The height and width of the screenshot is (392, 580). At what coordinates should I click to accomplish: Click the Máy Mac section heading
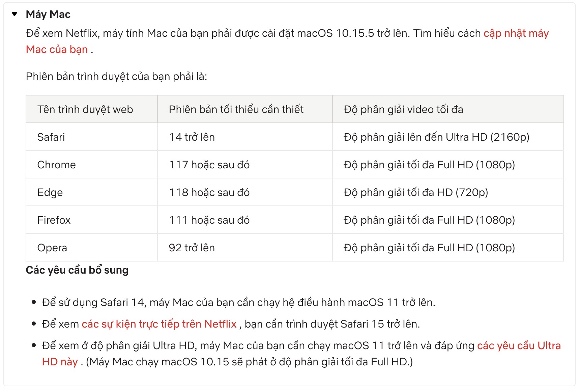pos(48,14)
